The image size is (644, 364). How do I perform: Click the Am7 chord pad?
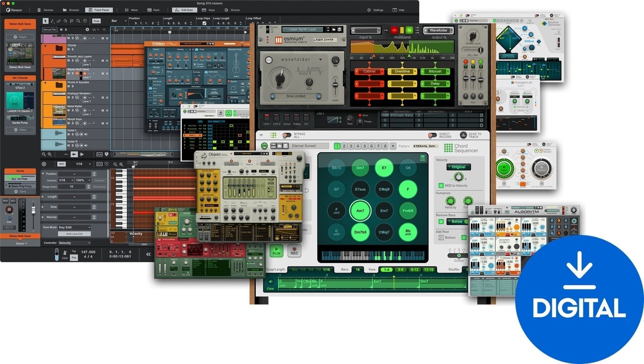pyautogui.click(x=360, y=211)
